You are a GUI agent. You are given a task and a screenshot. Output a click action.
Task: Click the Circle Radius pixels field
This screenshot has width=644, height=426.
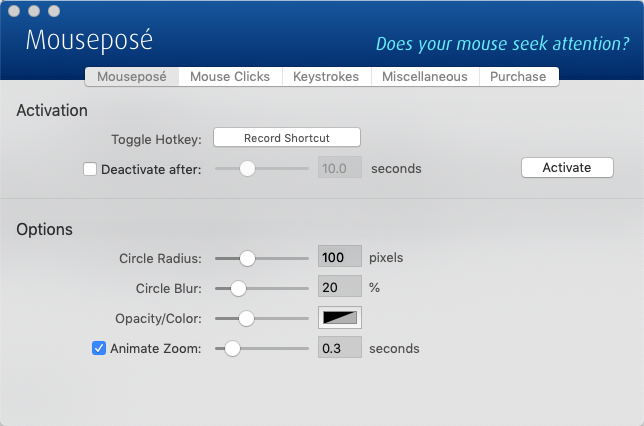pos(339,258)
